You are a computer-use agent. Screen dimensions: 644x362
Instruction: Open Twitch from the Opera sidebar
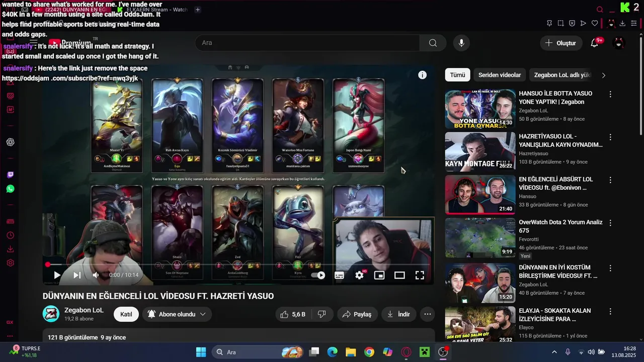(10, 175)
